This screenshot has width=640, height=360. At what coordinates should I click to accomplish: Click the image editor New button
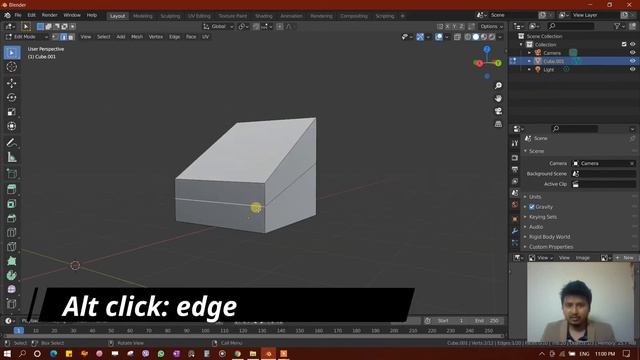coord(625,258)
